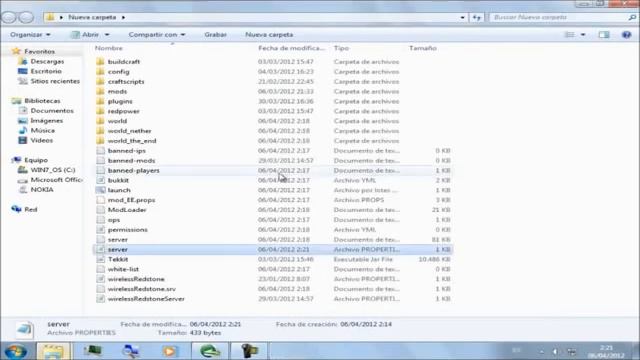Open the help icon in toolbar
The image size is (640, 360).
[627, 35]
